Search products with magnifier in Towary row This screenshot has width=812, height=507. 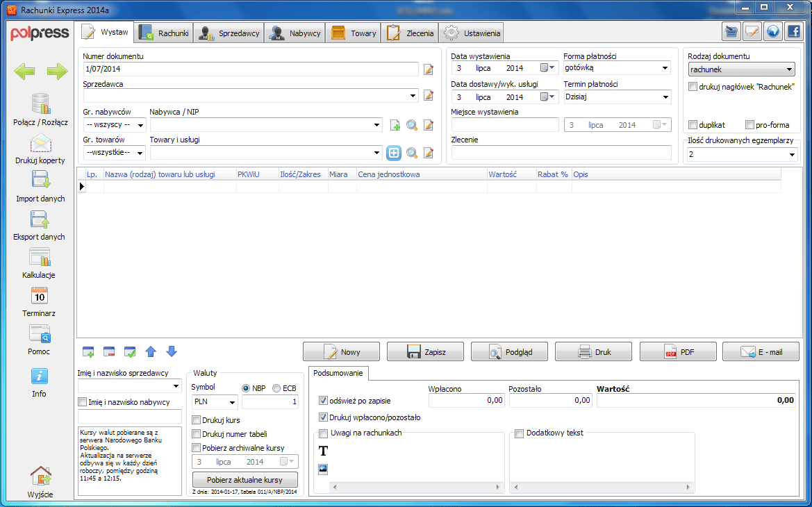click(412, 153)
